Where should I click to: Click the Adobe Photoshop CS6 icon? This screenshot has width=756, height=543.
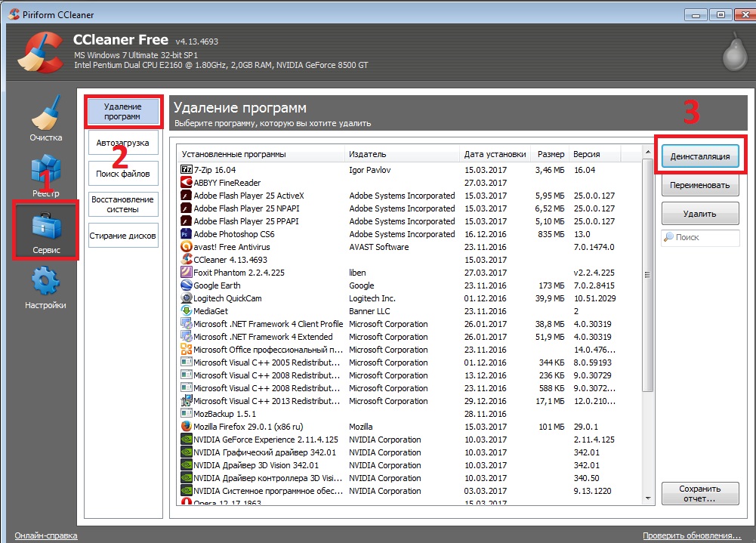pos(186,234)
